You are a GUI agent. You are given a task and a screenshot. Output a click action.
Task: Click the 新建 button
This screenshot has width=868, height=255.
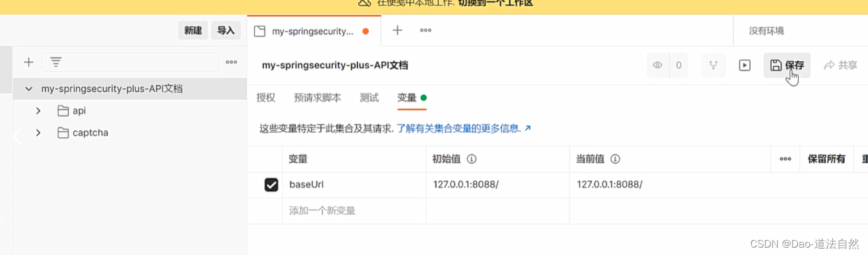pos(193,31)
